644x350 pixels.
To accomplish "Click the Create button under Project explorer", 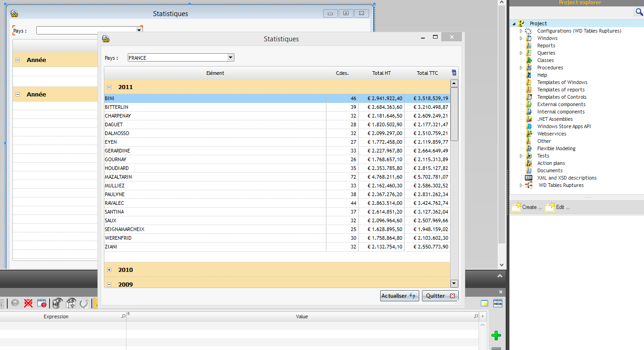I will point(525,207).
